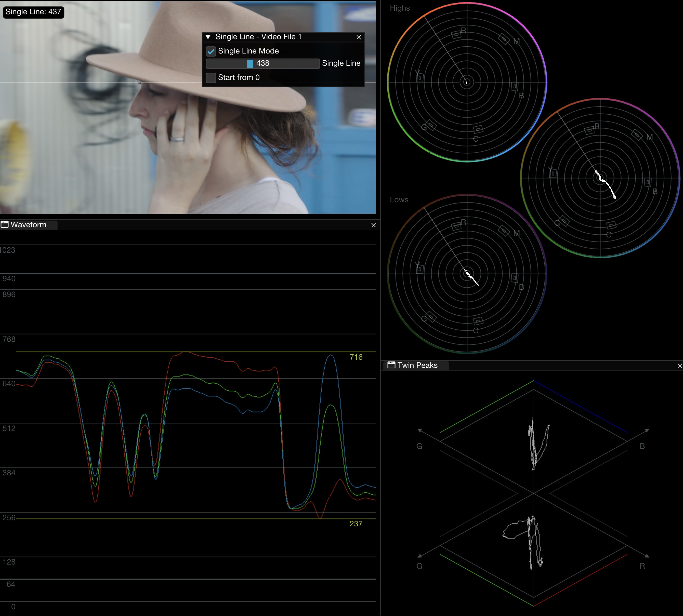This screenshot has height=616, width=683.
Task: Click the R target box in Highs vectorscope
Action: (456, 35)
